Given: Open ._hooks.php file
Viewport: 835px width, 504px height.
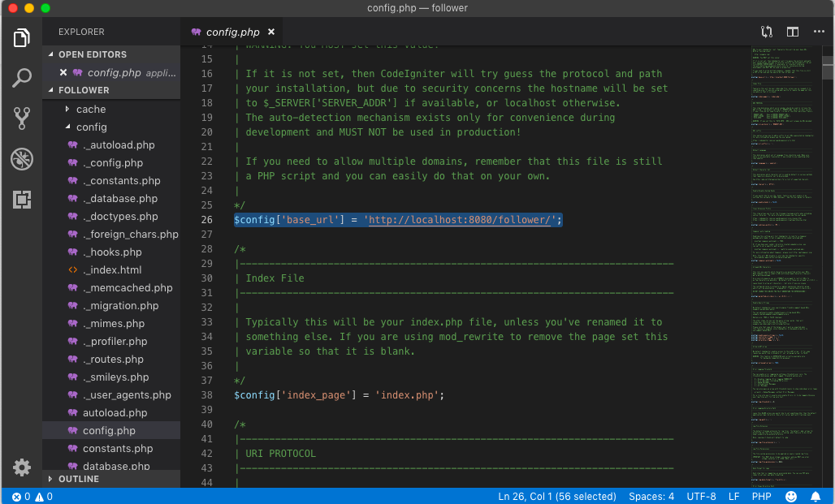Looking at the screenshot, I should coord(112,252).
